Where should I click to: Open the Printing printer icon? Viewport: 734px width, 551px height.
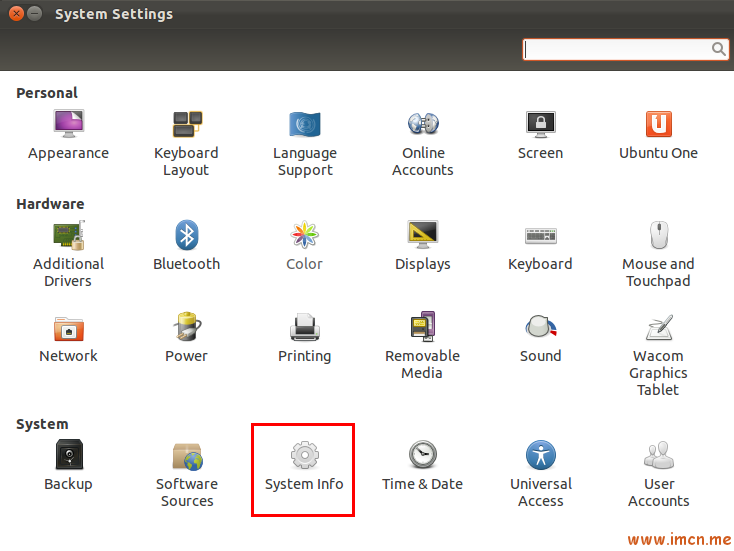point(305,327)
